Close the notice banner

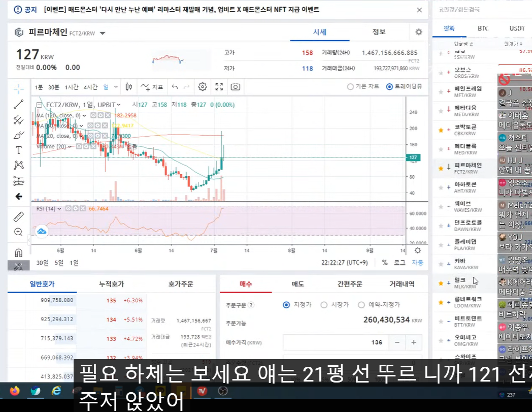(419, 10)
